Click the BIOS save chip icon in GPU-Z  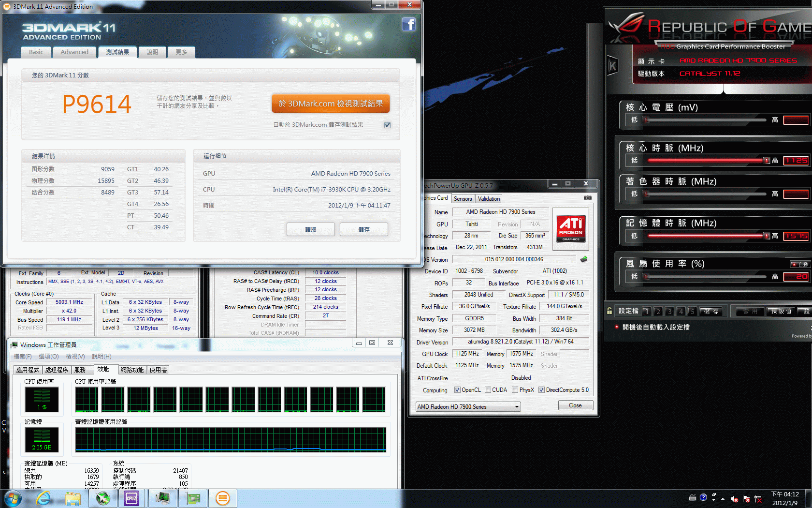[584, 259]
